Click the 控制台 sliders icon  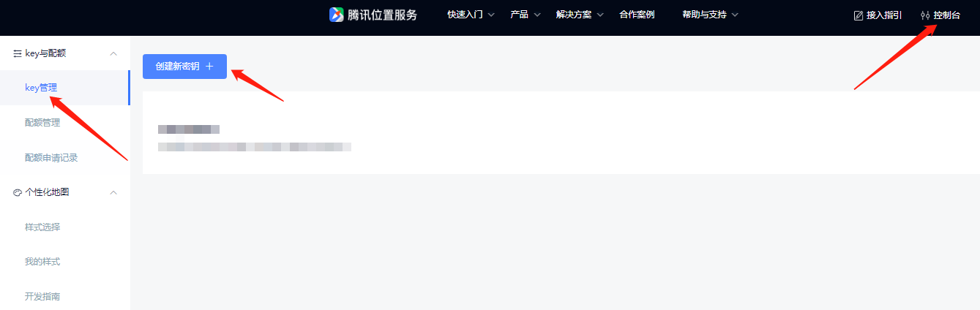pyautogui.click(x=925, y=15)
